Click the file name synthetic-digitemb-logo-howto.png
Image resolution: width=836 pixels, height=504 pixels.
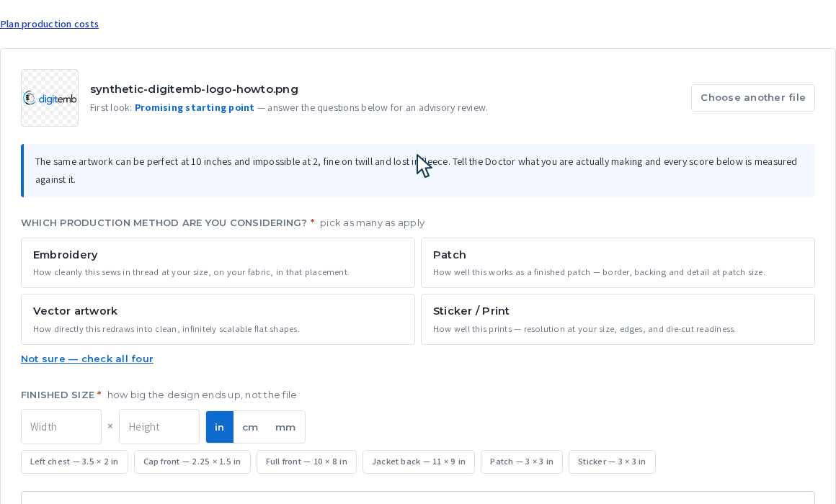194,89
